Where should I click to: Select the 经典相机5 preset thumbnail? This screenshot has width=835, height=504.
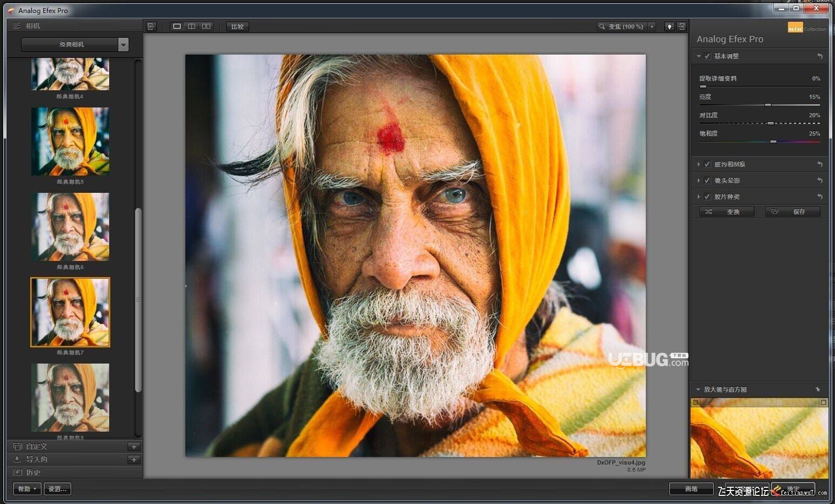point(70,142)
